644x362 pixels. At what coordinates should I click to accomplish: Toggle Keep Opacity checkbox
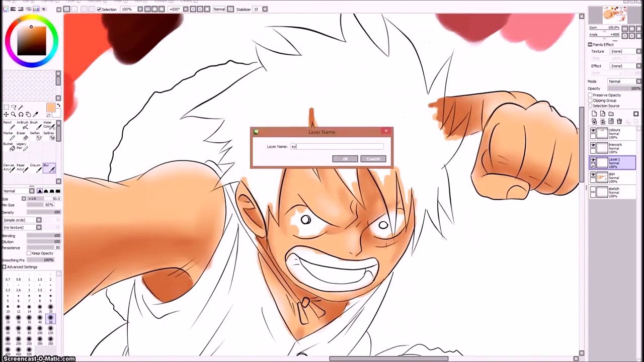[x=29, y=253]
